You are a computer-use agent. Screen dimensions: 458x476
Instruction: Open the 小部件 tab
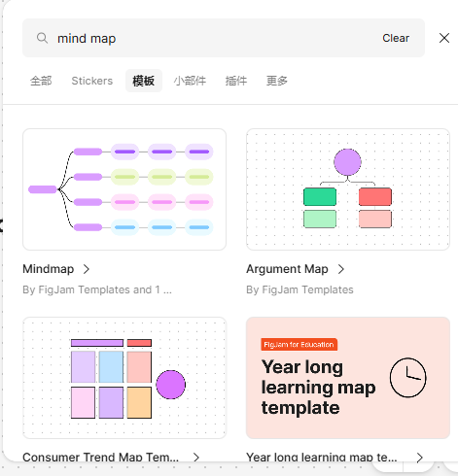click(190, 81)
